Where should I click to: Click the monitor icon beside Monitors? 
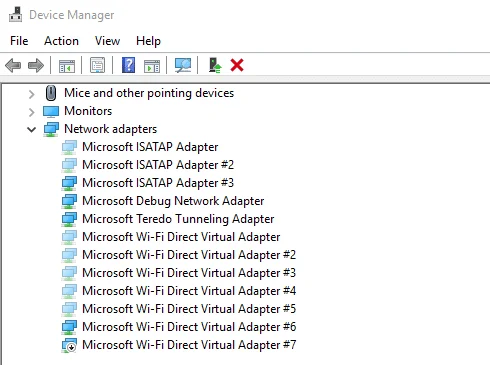pyautogui.click(x=51, y=111)
